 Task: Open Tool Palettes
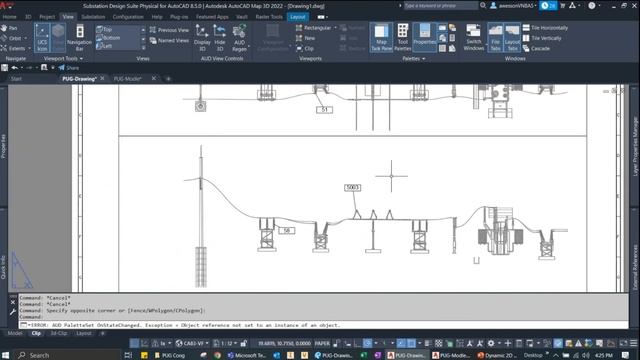pos(402,38)
